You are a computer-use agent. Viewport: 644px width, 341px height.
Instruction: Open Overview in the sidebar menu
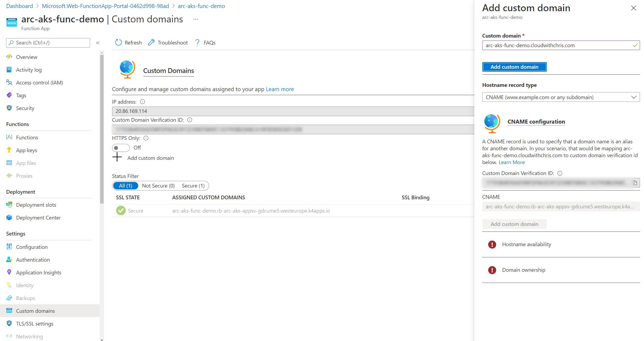pos(27,57)
